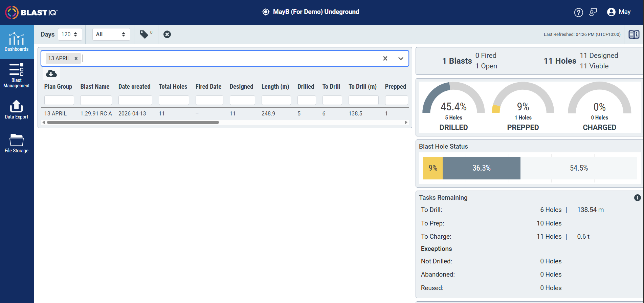Open the help question mark icon

click(x=579, y=13)
